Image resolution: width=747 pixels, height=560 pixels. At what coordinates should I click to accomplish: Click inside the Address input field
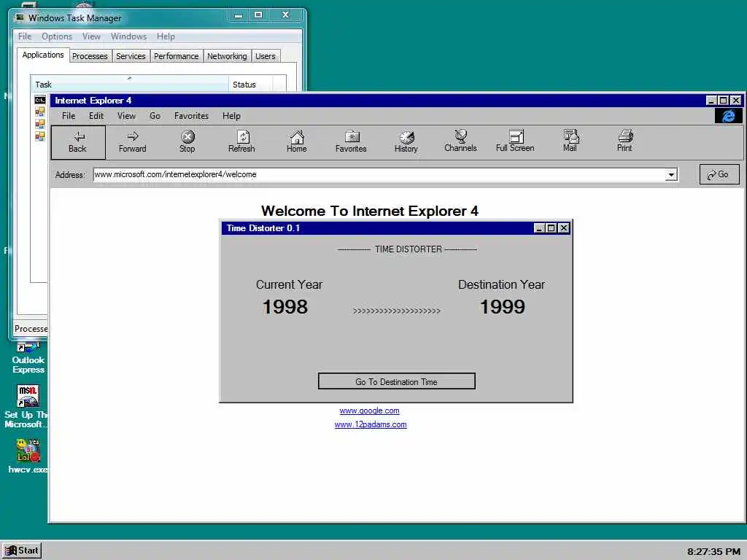point(379,175)
